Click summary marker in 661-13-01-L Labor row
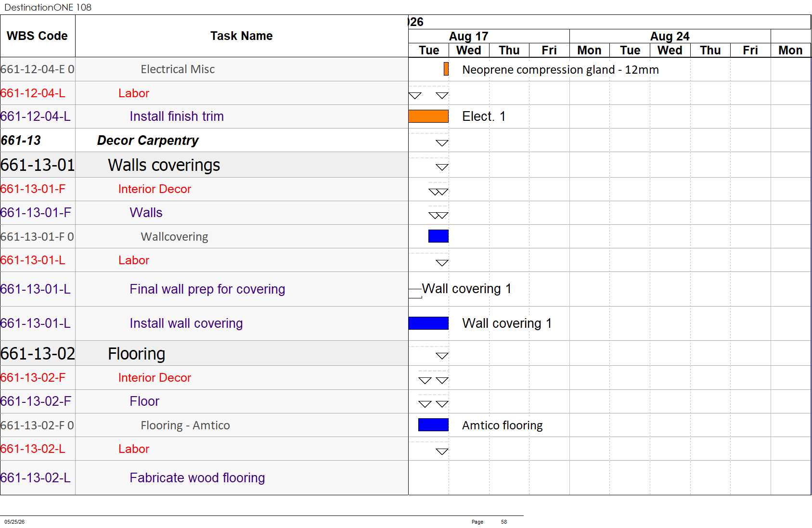Screen dimensions: 812x528 click(442, 262)
